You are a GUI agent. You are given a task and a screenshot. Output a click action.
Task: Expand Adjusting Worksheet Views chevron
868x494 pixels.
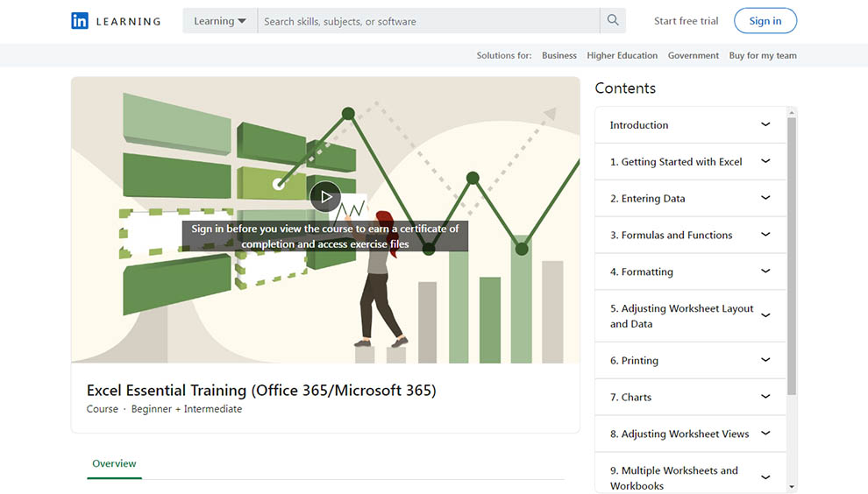tap(765, 434)
